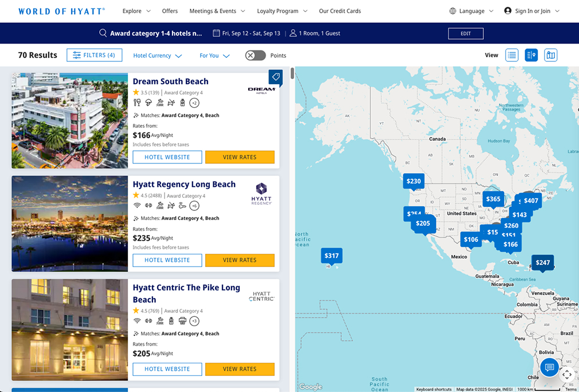Screen dimensions: 579x392
Task: Click the $106 map price marker
Action: pos(471,240)
